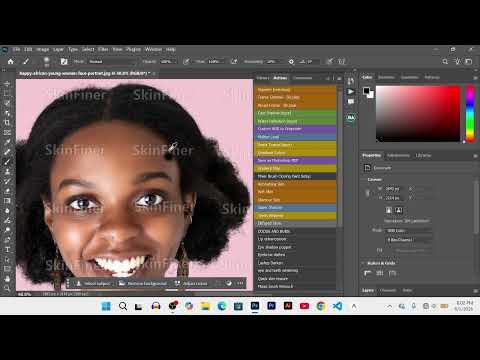Viewport: 480px width, 360px height.
Task: Collapse the Canvas section
Action: pos(364,179)
